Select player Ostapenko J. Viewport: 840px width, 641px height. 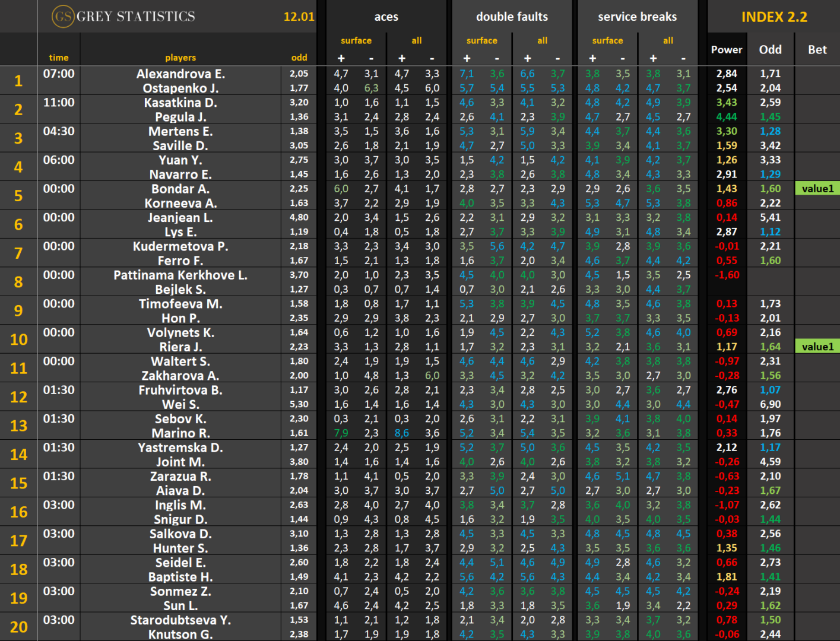[180, 88]
